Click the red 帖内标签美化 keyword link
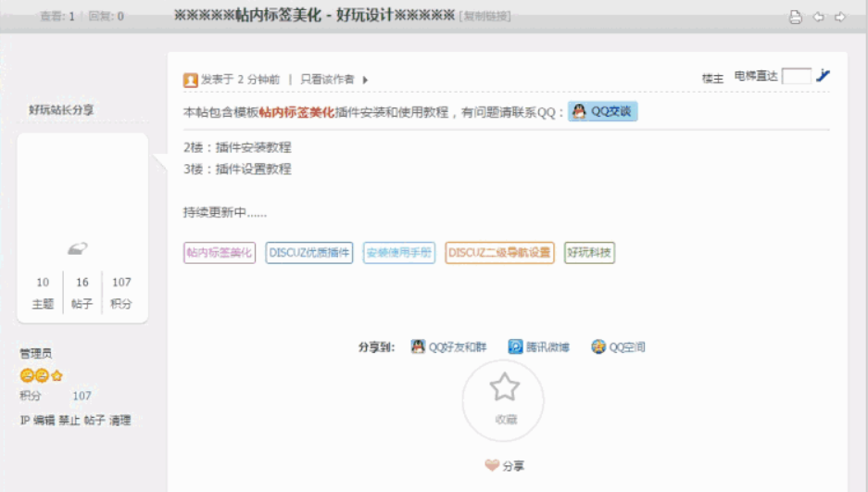Viewport: 868px width, 492px height. (296, 112)
